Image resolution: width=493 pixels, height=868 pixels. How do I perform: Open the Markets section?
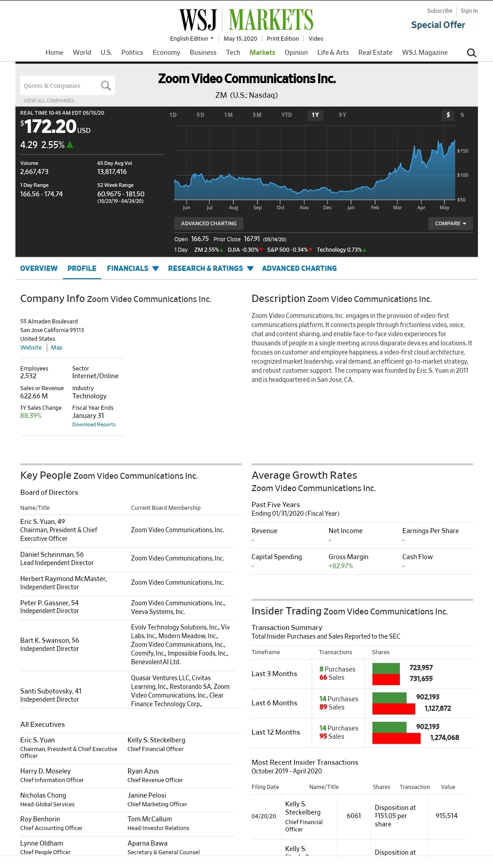[x=262, y=53]
